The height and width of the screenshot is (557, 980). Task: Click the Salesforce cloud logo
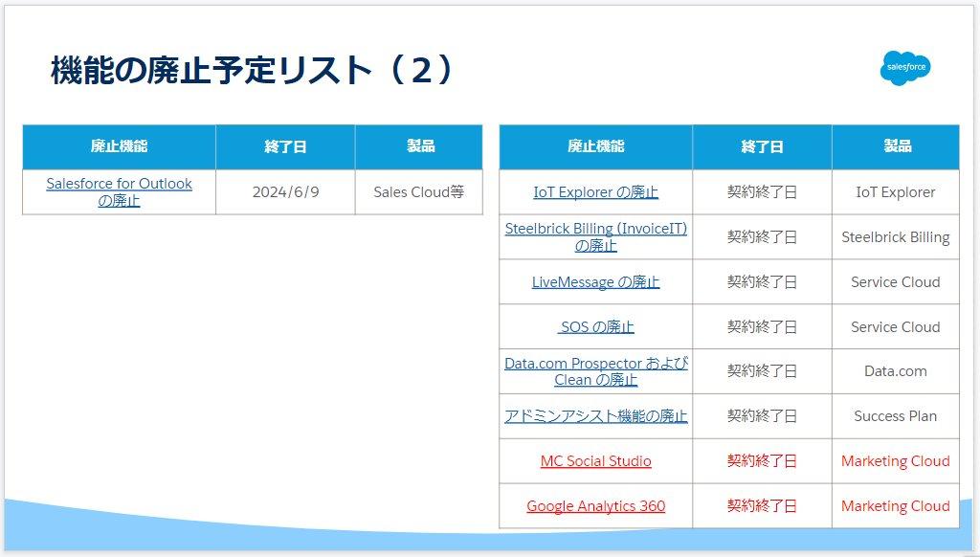pyautogui.click(x=905, y=68)
